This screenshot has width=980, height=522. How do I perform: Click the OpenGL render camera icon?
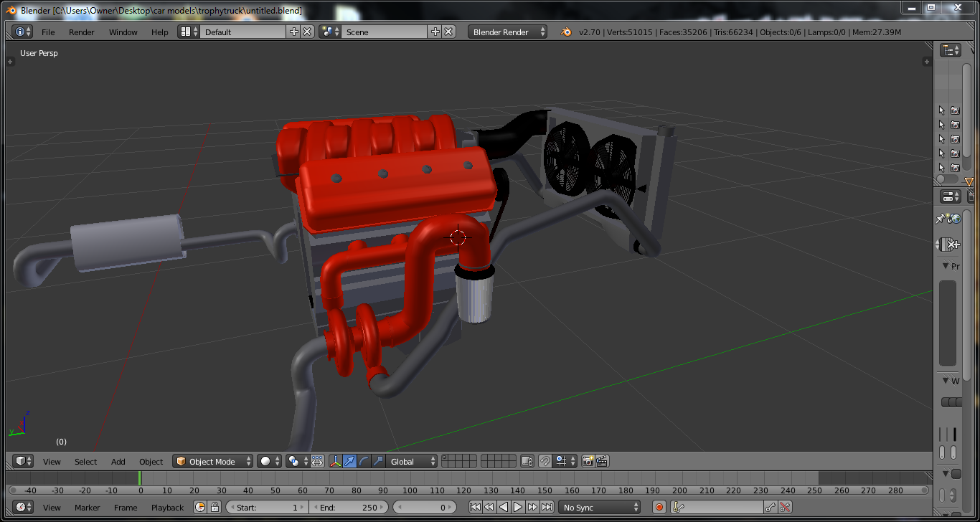[588, 461]
